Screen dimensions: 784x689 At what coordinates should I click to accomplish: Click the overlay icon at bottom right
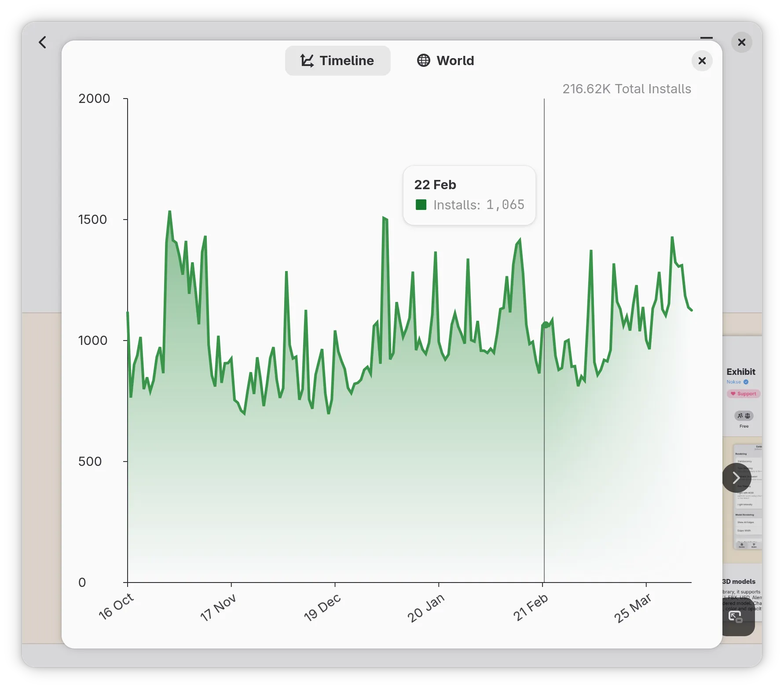[x=735, y=617]
